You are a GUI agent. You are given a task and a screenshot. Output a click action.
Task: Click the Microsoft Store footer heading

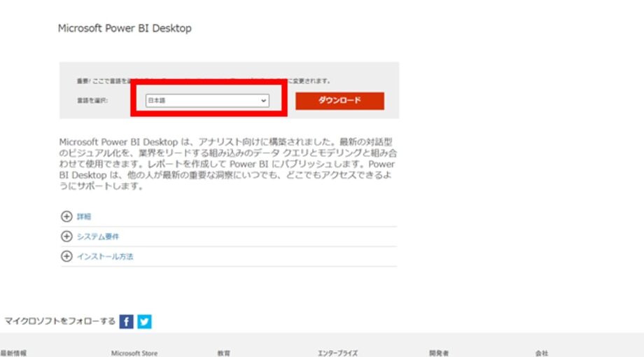click(134, 353)
